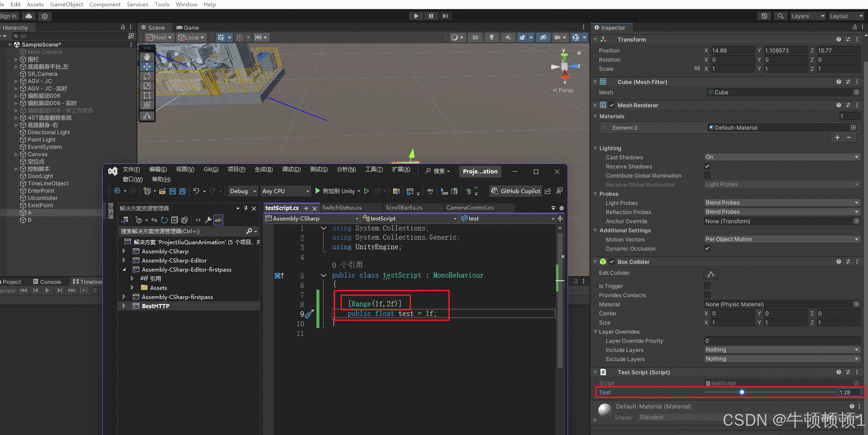The image size is (868, 435).
Task: Toggle scene visibility eye icon
Action: pos(543,37)
